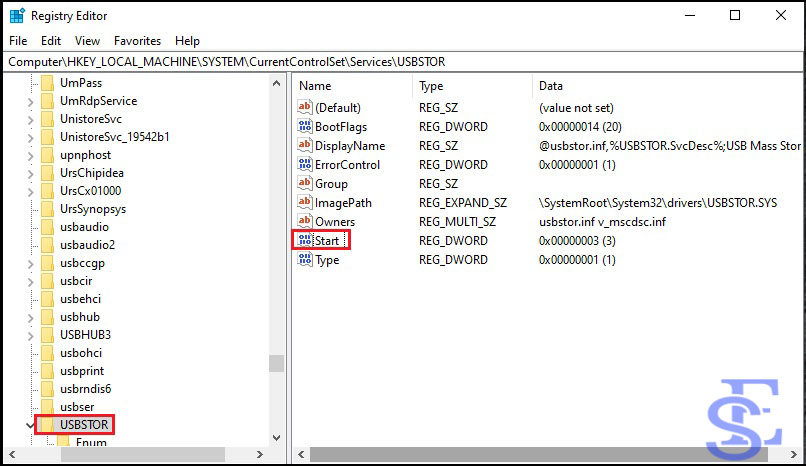Click the folder icon of usbser key
Viewport: 806px width, 466px height.
(x=47, y=407)
